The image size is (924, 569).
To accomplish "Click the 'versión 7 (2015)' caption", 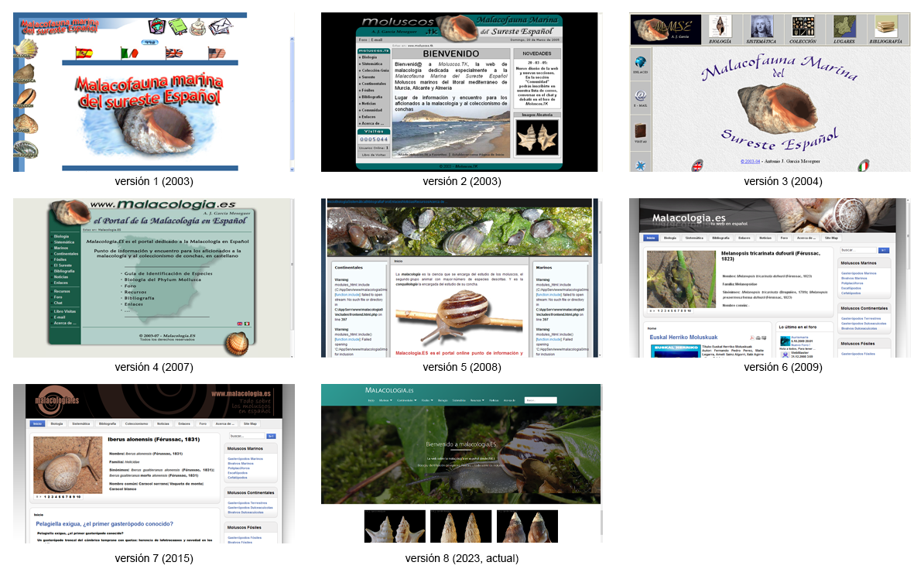I will click(x=154, y=558).
